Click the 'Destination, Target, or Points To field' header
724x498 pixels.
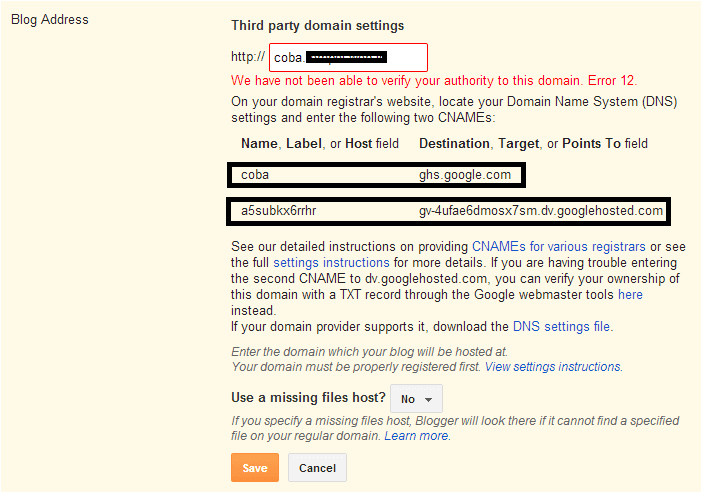(533, 144)
